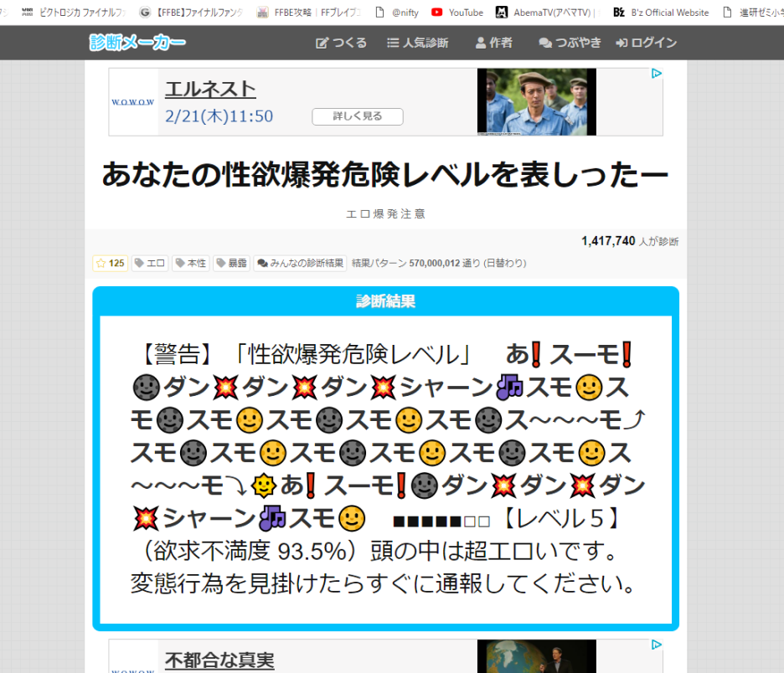This screenshot has height=673, width=784.
Task: Click the AdChoices icon on the top ad
Action: [657, 74]
